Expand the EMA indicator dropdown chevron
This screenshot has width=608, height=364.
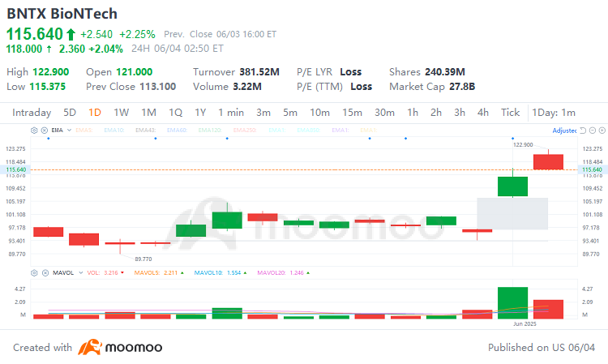[69, 131]
